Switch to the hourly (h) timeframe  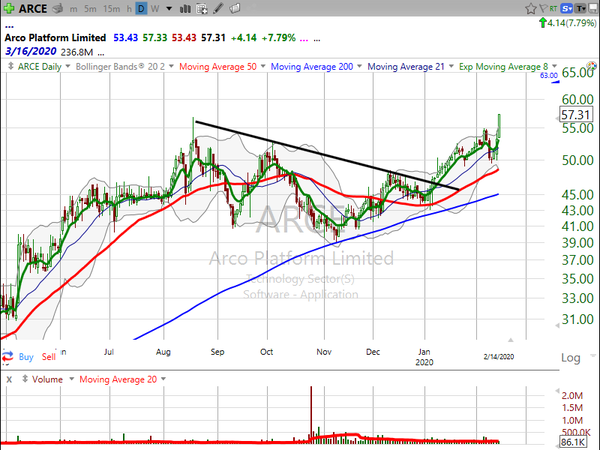click(x=129, y=9)
